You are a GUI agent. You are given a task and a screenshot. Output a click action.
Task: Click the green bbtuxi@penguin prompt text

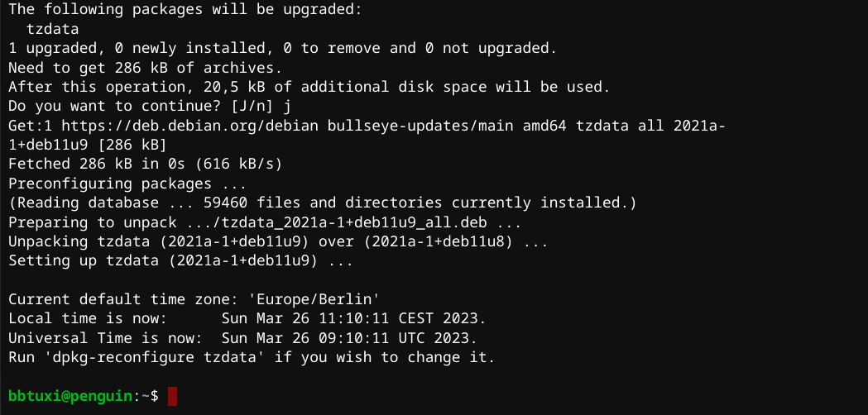pyautogui.click(x=70, y=397)
